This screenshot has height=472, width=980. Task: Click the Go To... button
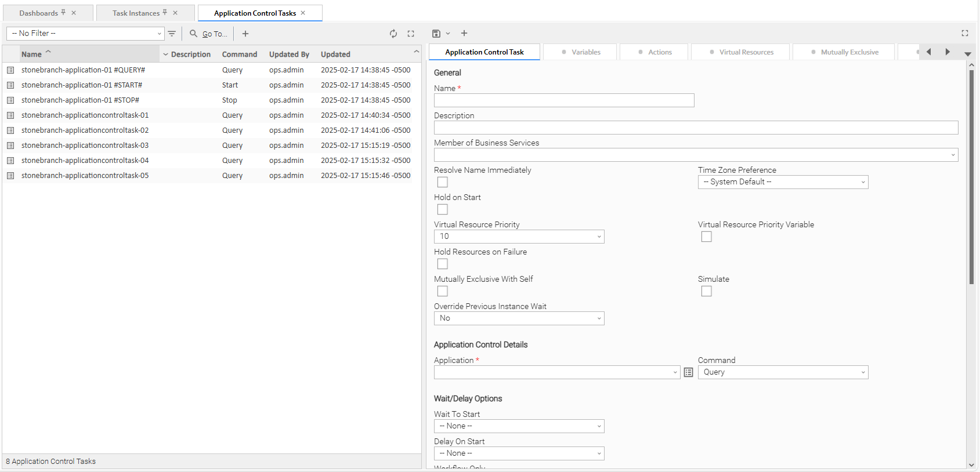(209, 34)
